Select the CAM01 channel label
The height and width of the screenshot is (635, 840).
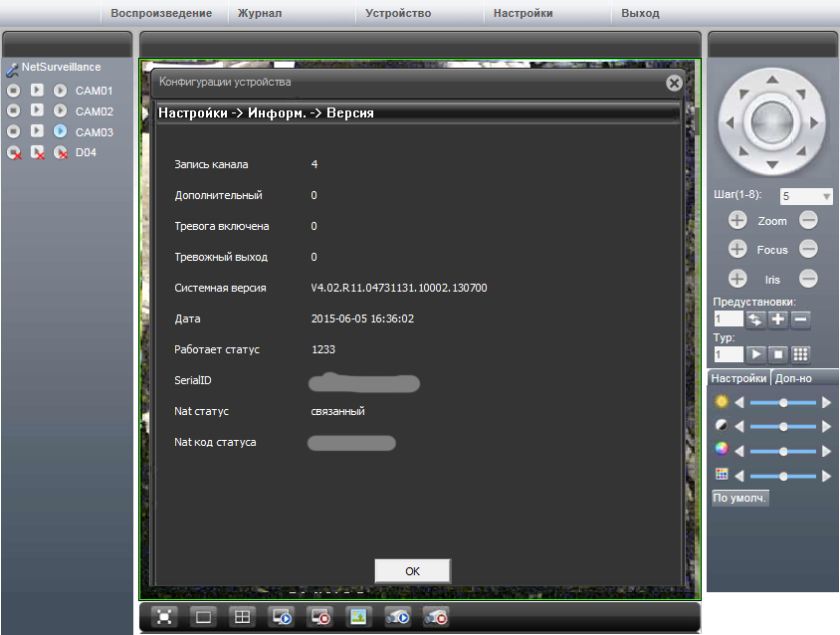tap(94, 91)
